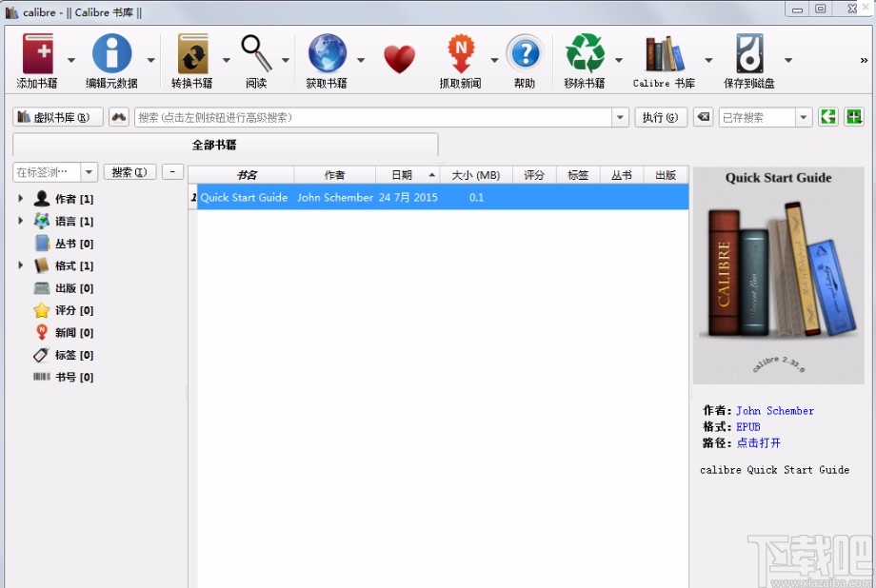Expand the 作者 category in sidebar
The height and width of the screenshot is (588, 876).
21,198
